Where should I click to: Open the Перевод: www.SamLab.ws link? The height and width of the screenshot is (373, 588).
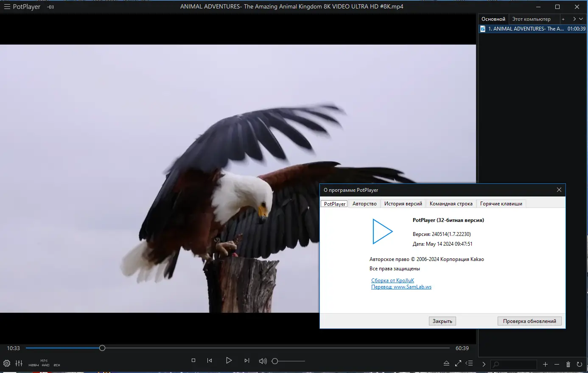point(401,287)
